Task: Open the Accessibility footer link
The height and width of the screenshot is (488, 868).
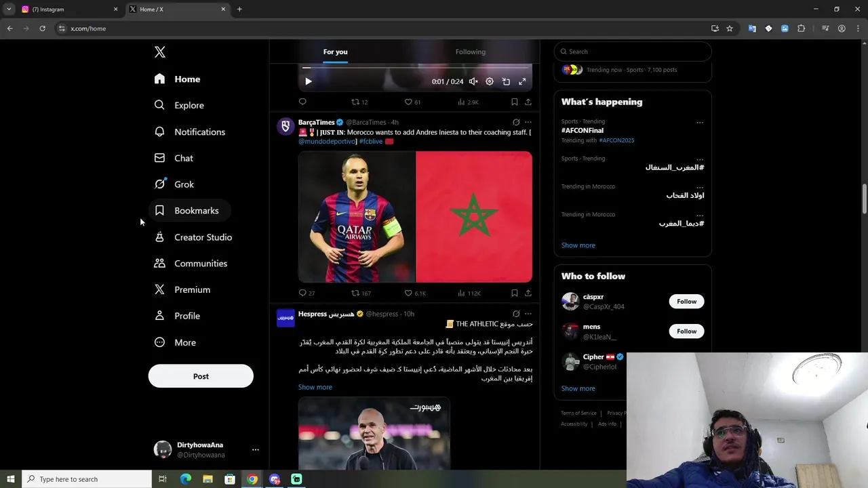Action: click(574, 424)
